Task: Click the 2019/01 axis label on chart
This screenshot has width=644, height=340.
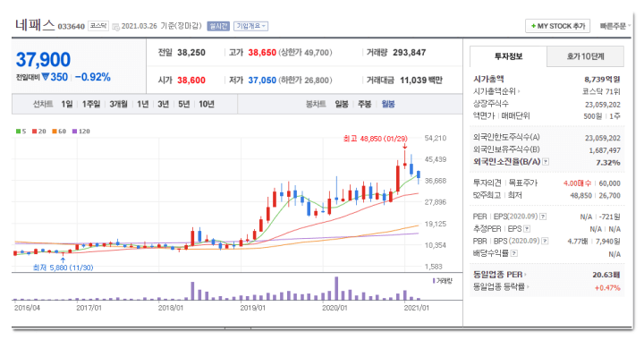Action: (x=252, y=308)
